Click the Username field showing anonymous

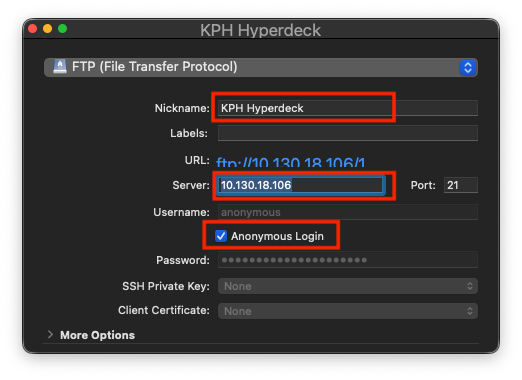click(x=348, y=212)
